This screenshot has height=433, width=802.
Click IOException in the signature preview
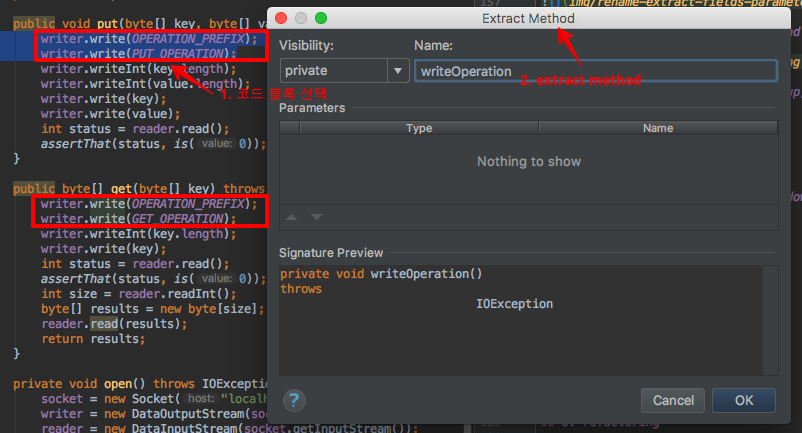click(x=515, y=304)
